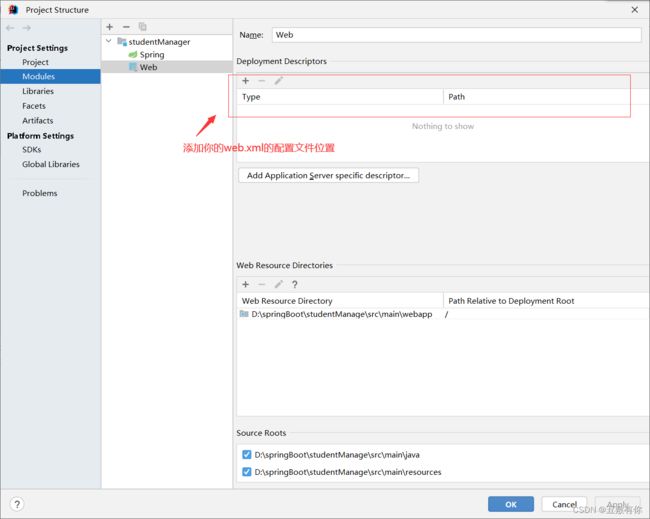Image resolution: width=650 pixels, height=519 pixels.
Task: Click D:\springBoot\studentManage\src\main\resources path text
Action: (x=348, y=472)
